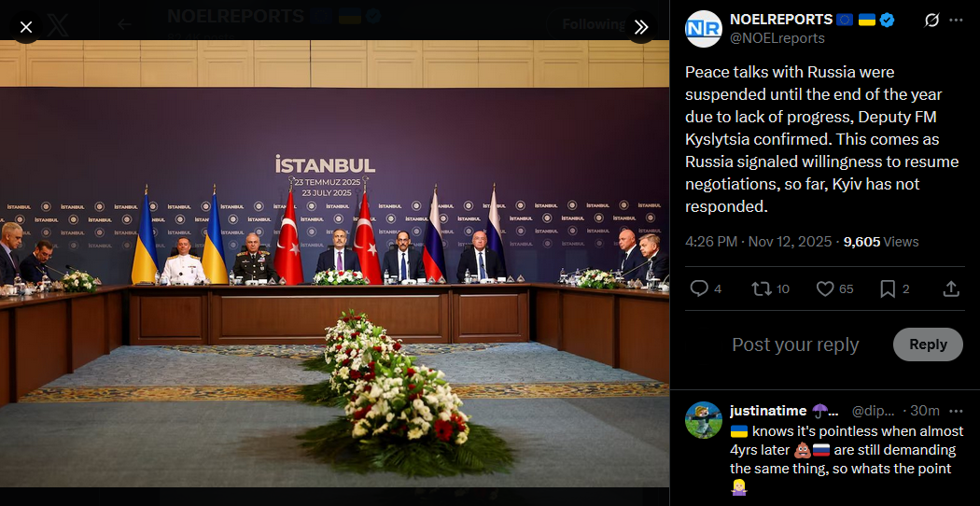Like the post with heart icon
980x506 pixels.
(x=826, y=288)
